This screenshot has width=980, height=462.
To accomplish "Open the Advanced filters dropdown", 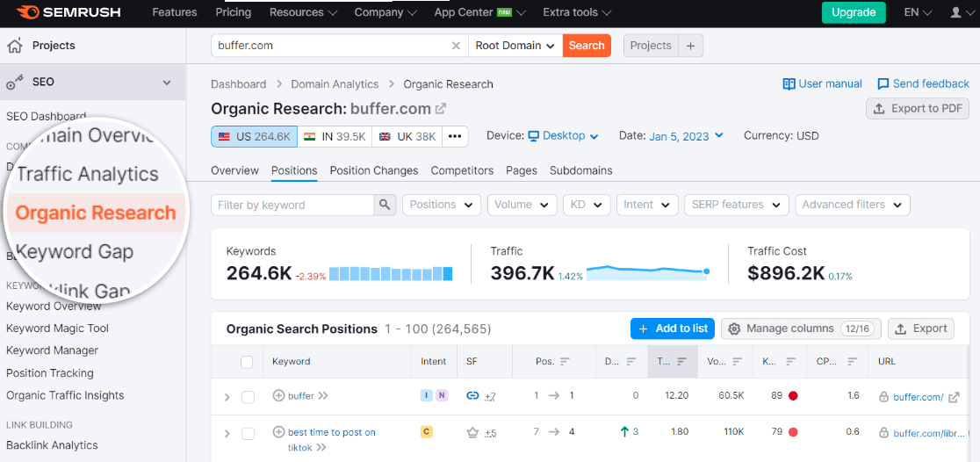I will pos(853,205).
